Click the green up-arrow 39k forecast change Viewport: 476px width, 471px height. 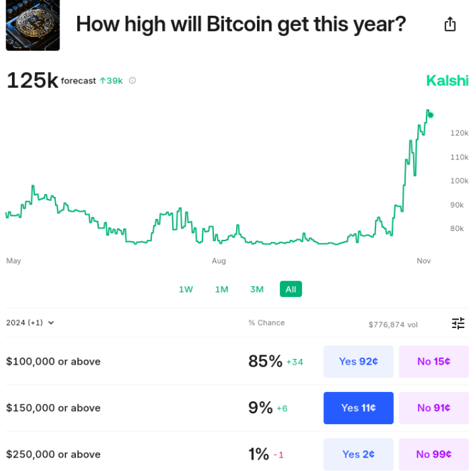[x=111, y=80]
